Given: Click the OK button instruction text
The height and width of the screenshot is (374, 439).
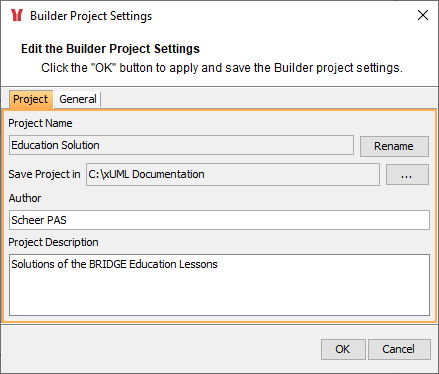Looking at the screenshot, I should point(222,68).
